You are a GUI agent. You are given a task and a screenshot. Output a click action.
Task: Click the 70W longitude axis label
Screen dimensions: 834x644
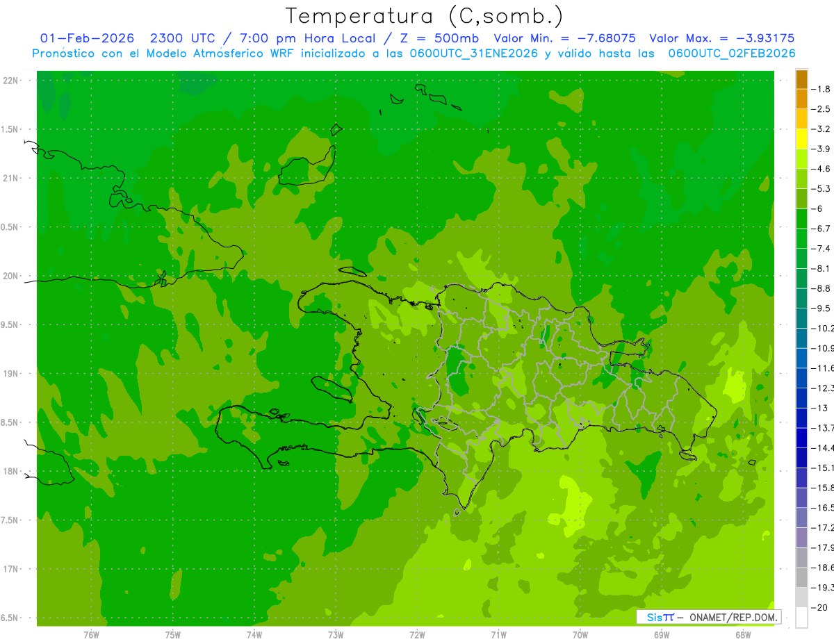coord(580,636)
